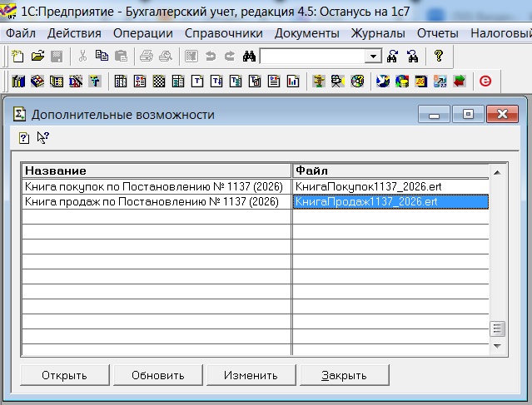Click the binoculars Find icon
Screen dimensions: 532x405
click(249, 56)
